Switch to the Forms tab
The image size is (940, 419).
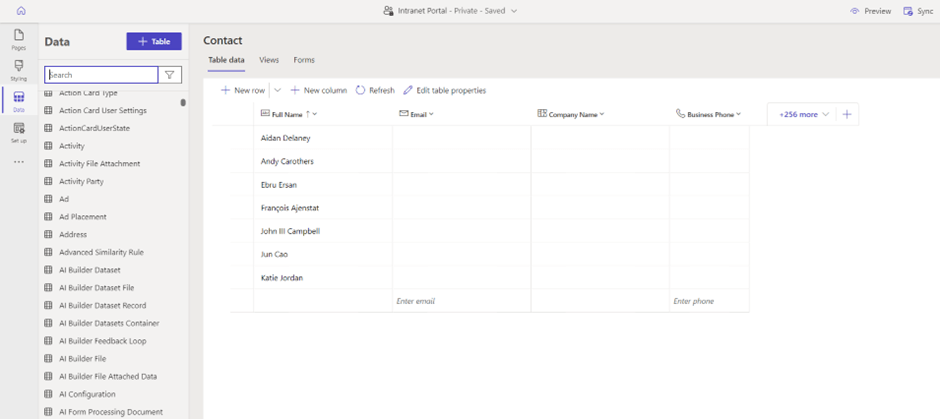(304, 60)
